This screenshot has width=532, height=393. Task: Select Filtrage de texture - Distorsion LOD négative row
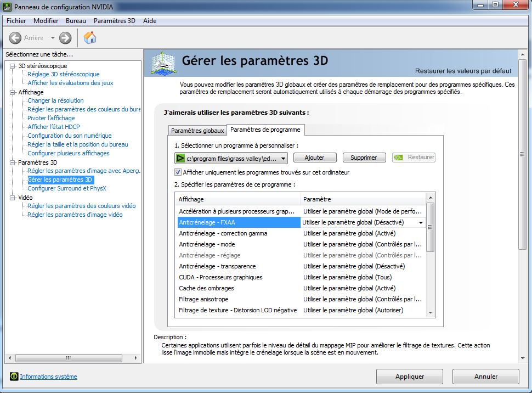point(301,310)
